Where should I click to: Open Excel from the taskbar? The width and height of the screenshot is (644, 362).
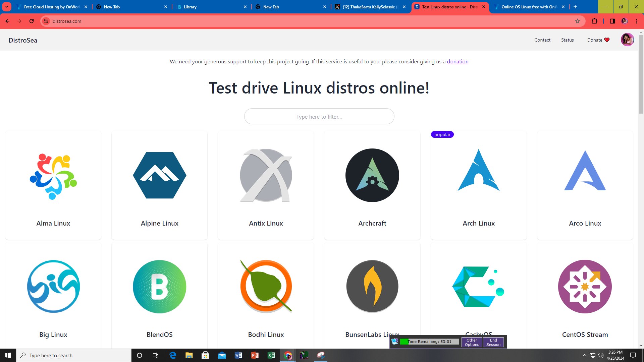click(271, 355)
